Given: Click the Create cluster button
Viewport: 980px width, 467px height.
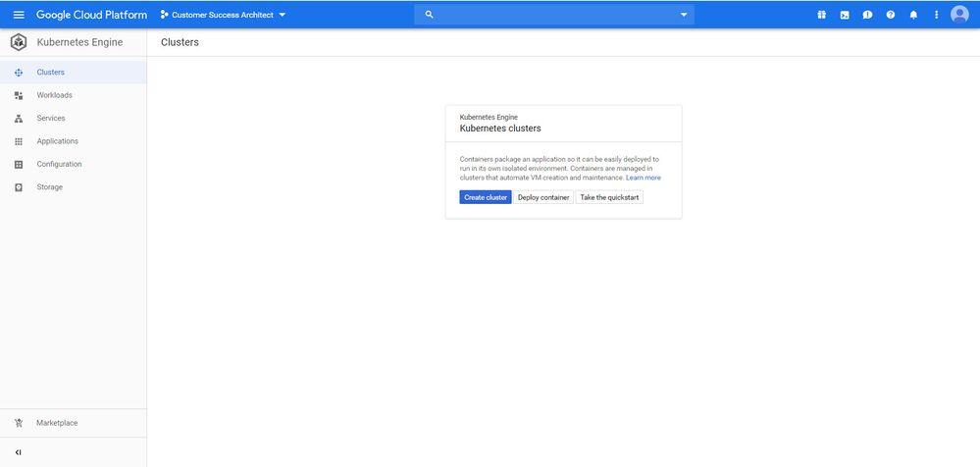Looking at the screenshot, I should [486, 197].
